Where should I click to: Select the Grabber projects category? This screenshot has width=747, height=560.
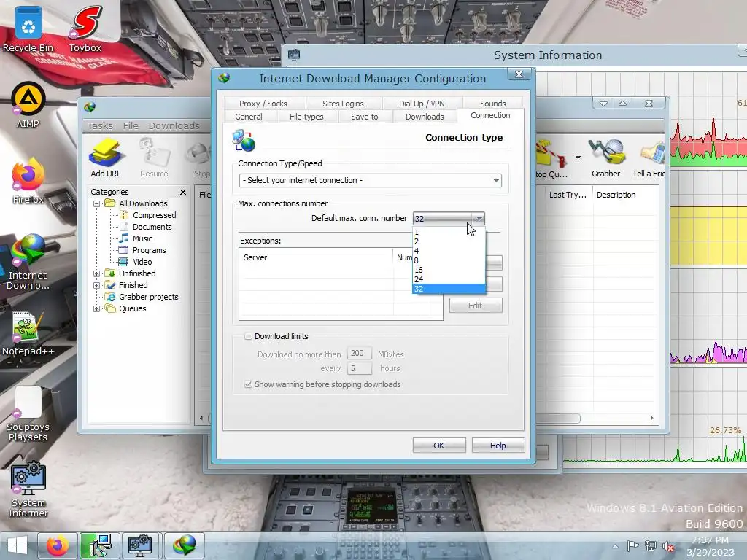pos(148,297)
